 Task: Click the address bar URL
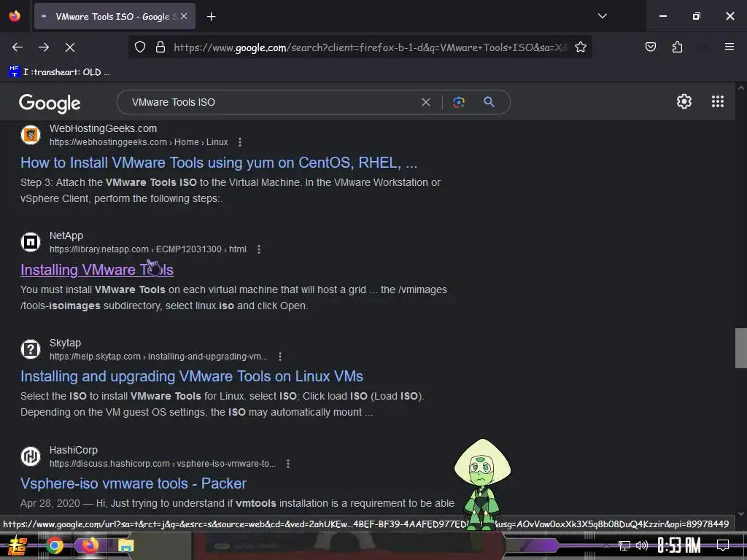370,47
